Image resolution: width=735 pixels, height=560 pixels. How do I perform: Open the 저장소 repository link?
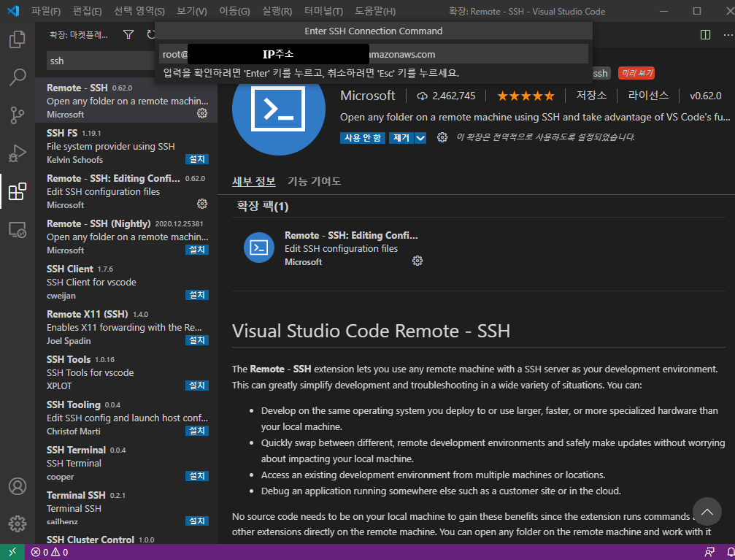tap(591, 96)
